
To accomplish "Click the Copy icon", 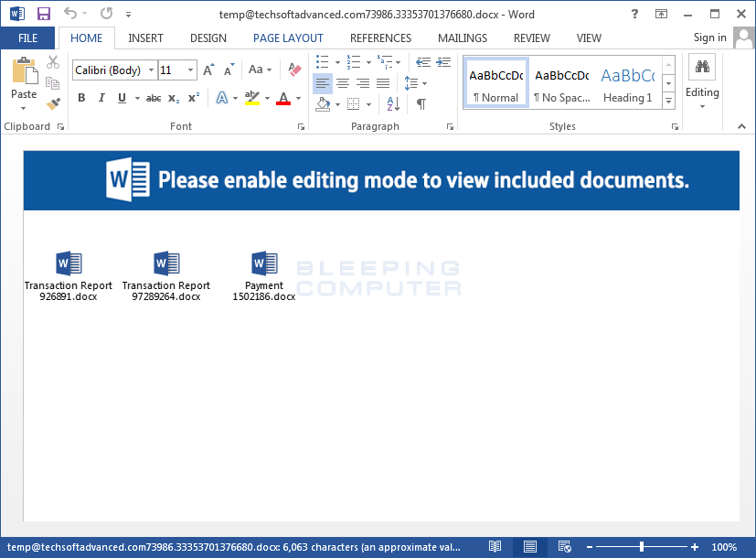I will [x=52, y=83].
